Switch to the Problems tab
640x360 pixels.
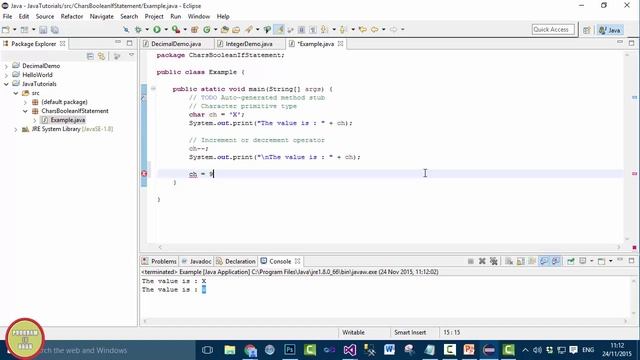pos(159,261)
